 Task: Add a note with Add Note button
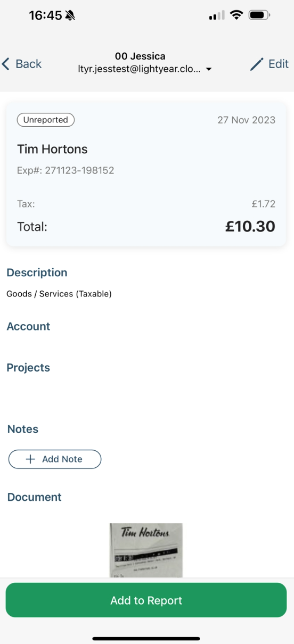(x=55, y=459)
